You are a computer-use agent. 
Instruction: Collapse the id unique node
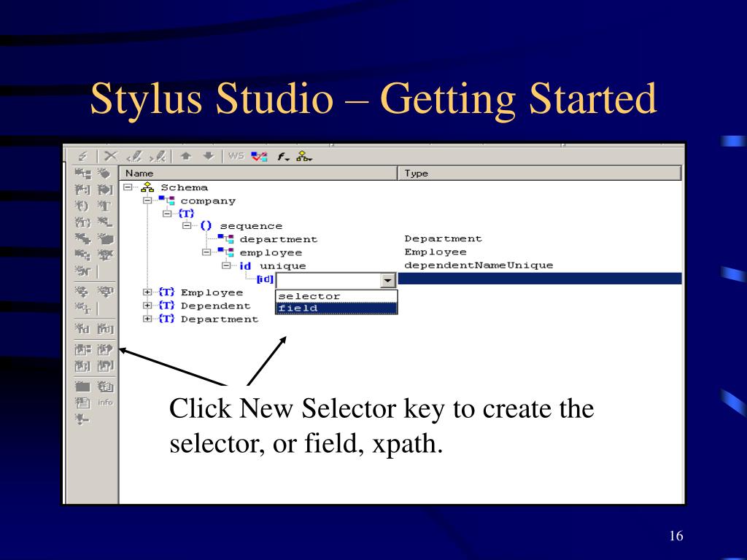226,265
